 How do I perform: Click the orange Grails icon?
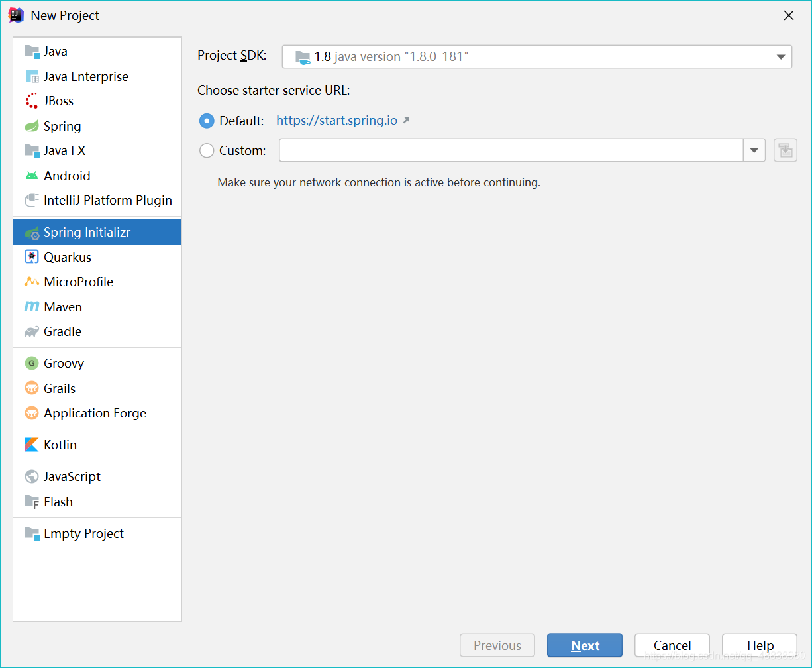32,388
